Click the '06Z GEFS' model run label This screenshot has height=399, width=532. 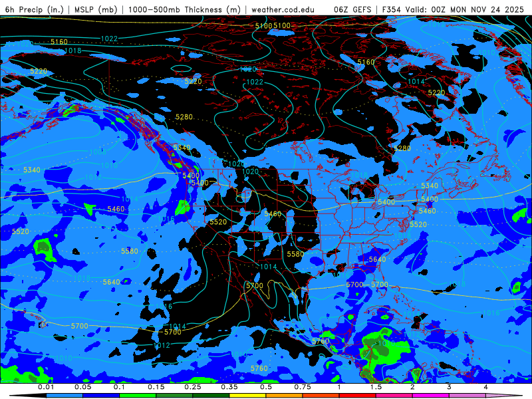(352, 9)
